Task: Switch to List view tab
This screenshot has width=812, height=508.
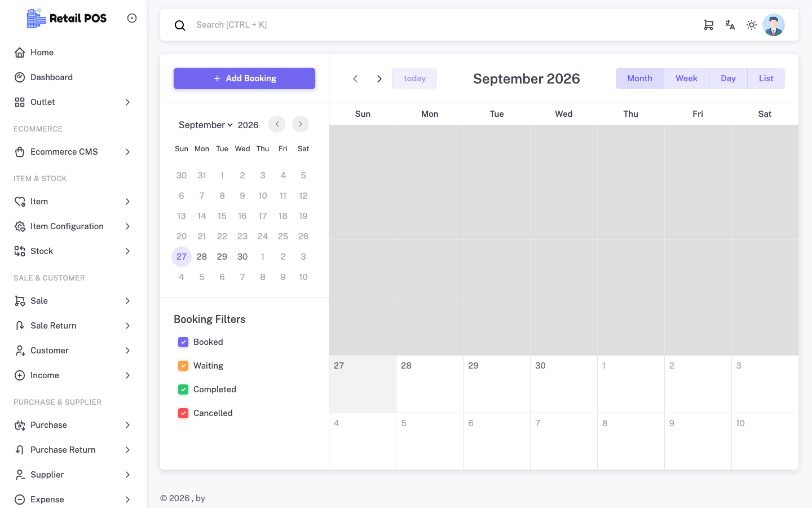Action: 766,78
